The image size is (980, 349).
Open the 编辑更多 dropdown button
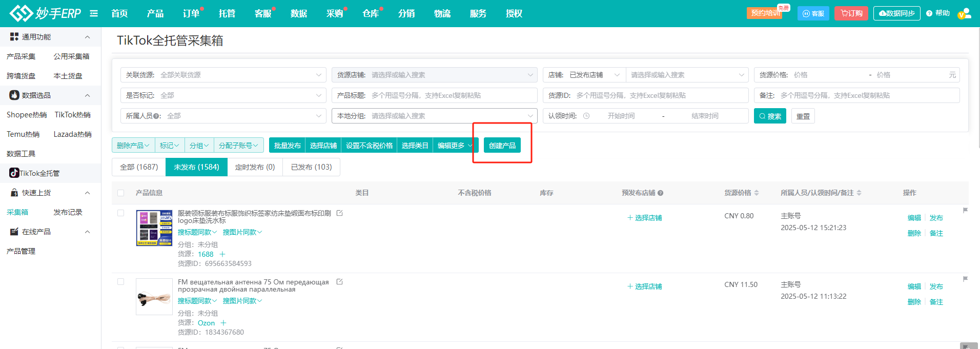(x=456, y=146)
